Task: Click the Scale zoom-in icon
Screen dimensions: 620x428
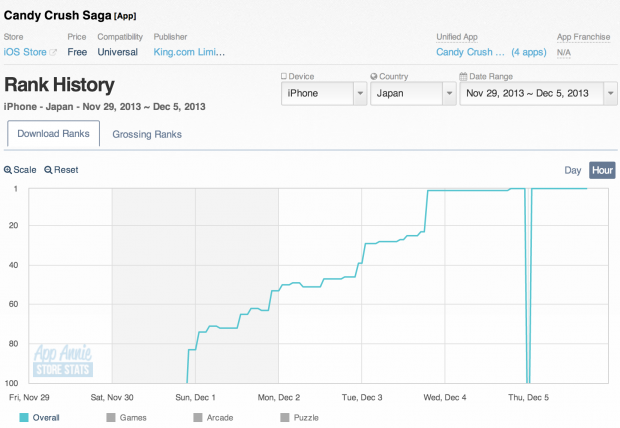Action: point(8,170)
